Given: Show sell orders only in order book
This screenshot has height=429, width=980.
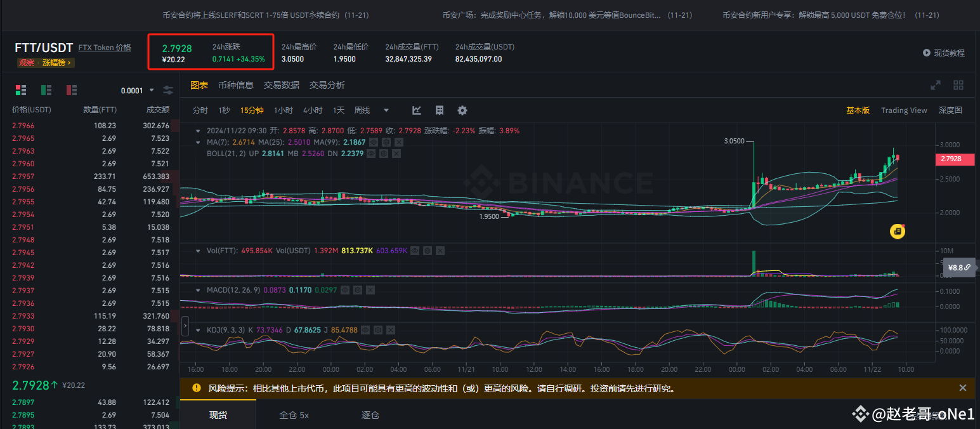Looking at the screenshot, I should point(71,90).
